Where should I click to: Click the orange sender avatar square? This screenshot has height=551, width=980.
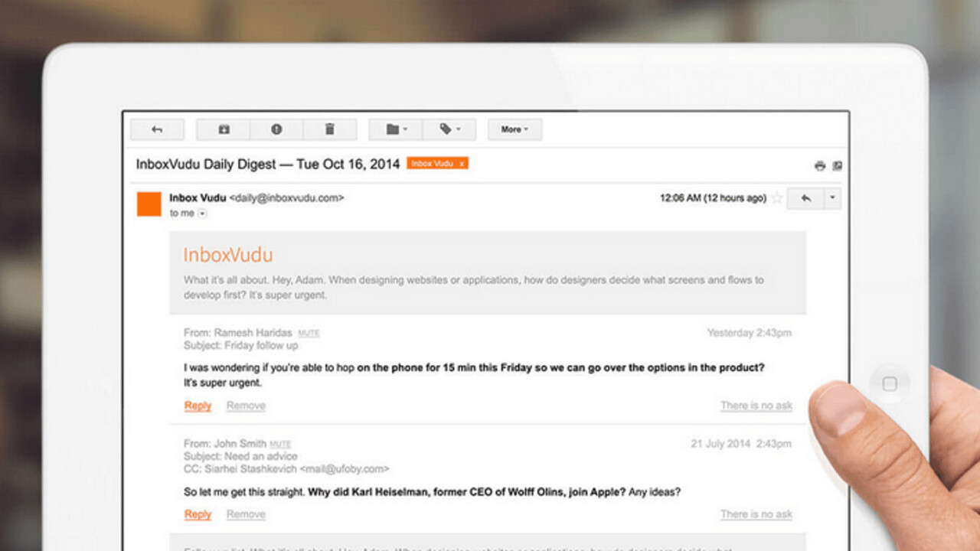149,204
